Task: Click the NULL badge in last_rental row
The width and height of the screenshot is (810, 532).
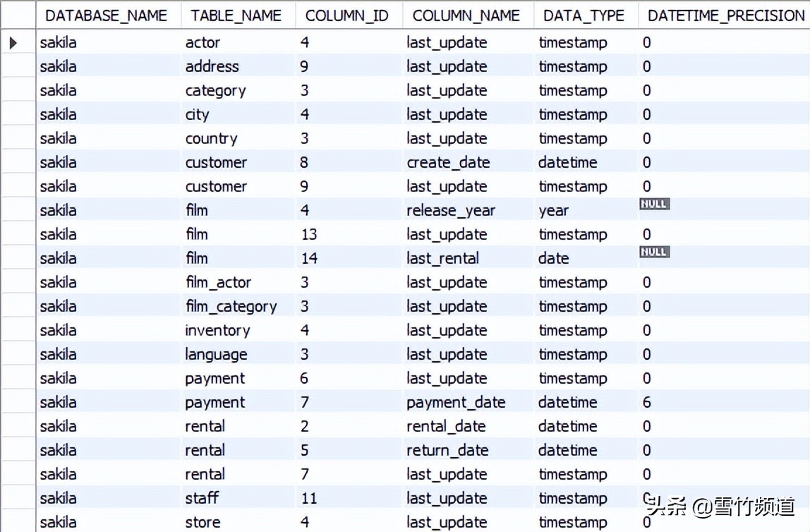Action: [654, 253]
